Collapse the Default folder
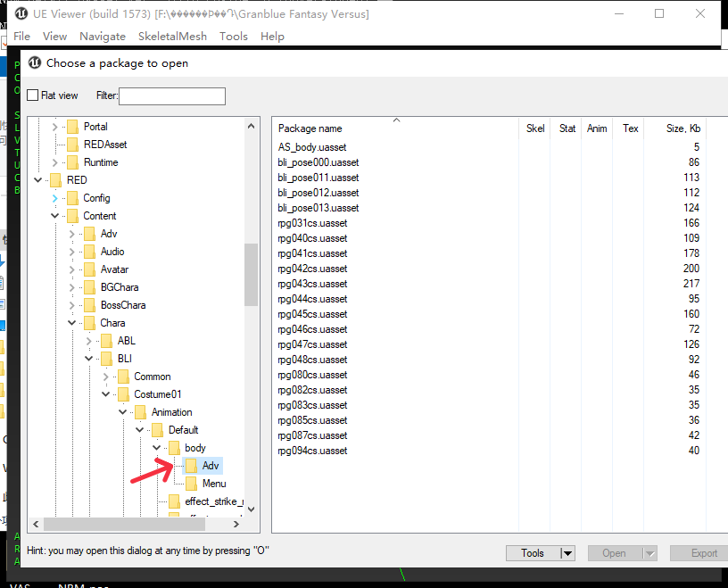The width and height of the screenshot is (728, 588). pyautogui.click(x=139, y=430)
